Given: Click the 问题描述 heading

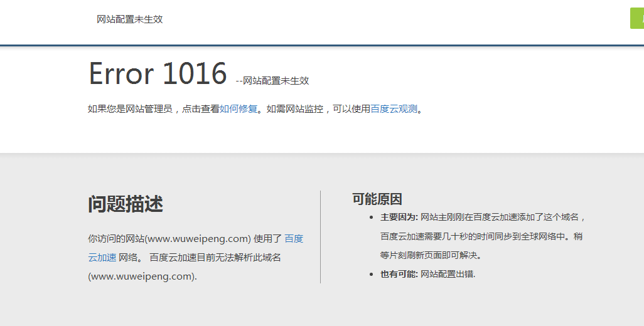Looking at the screenshot, I should 126,204.
